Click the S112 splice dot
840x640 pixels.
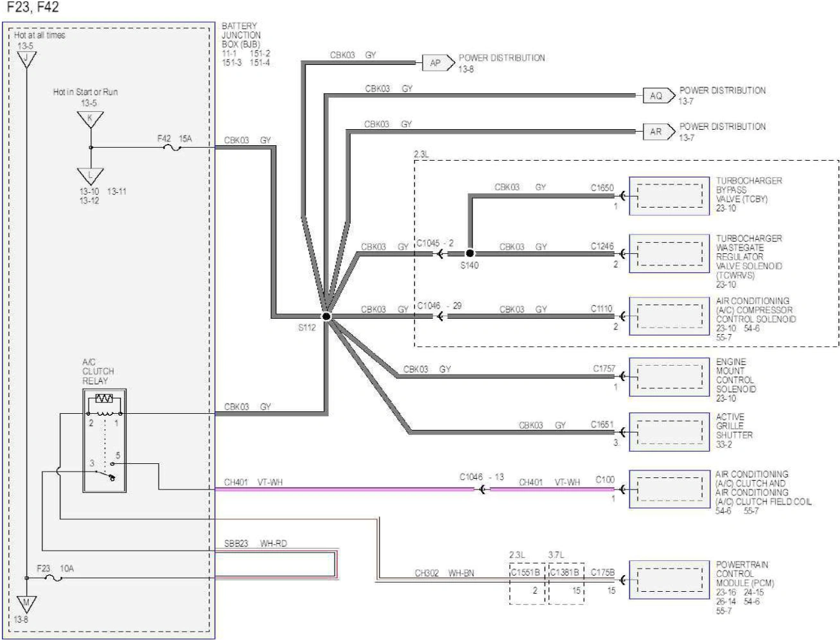coord(326,317)
